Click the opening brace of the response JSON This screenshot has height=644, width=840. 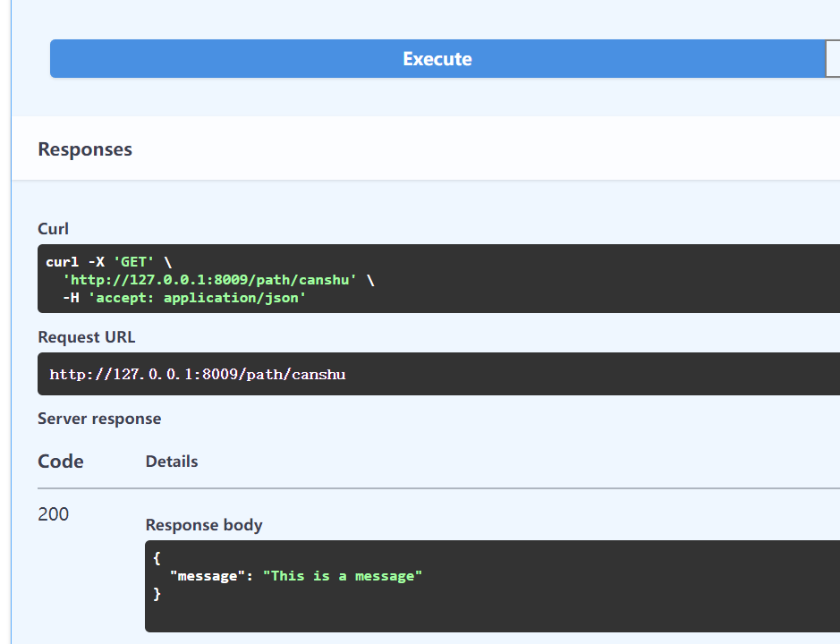click(x=157, y=558)
